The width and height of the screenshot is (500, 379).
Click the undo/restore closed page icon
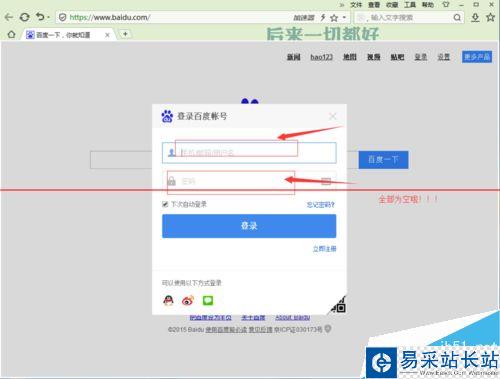click(40, 17)
